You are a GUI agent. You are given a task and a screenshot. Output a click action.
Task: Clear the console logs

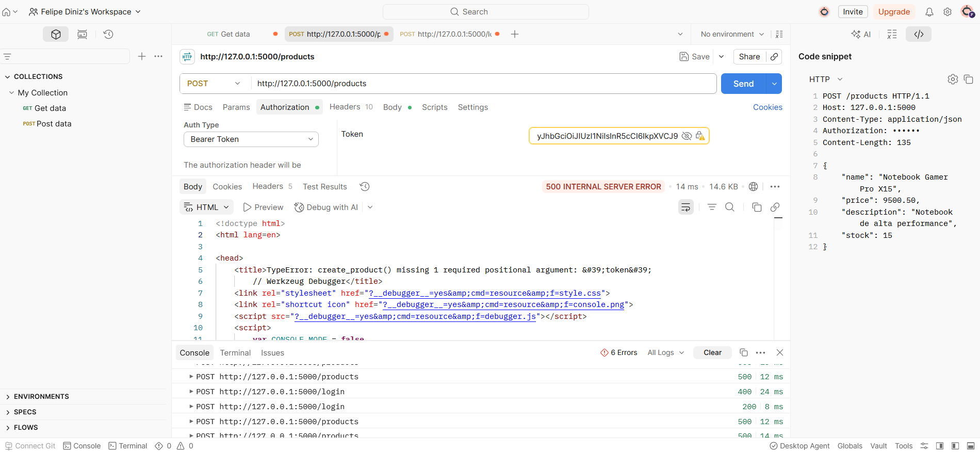tap(712, 352)
